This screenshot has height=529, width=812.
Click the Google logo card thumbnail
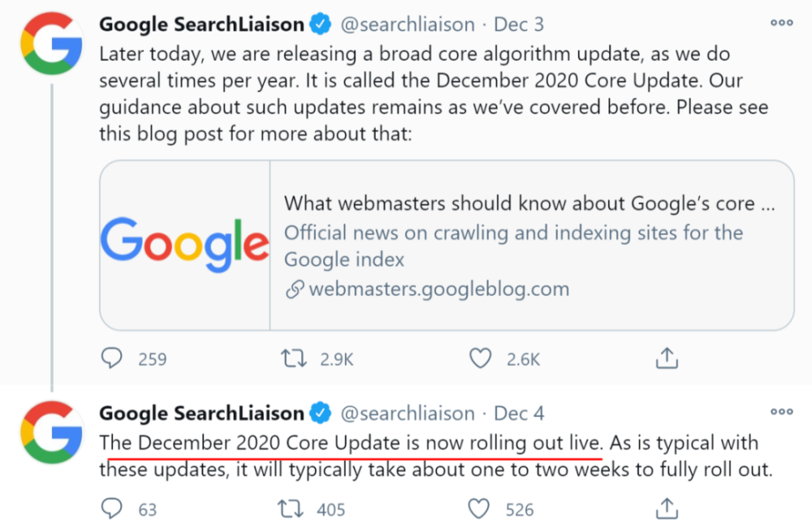tap(185, 245)
